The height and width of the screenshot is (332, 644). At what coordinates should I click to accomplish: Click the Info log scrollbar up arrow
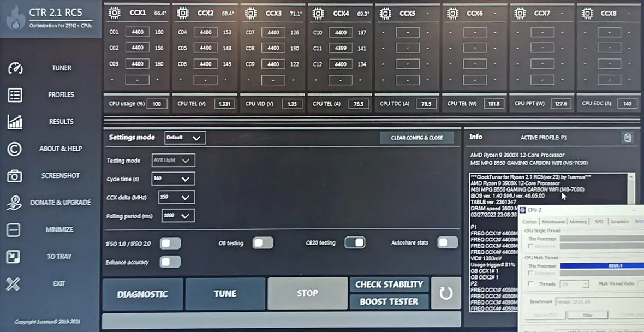[631, 177]
